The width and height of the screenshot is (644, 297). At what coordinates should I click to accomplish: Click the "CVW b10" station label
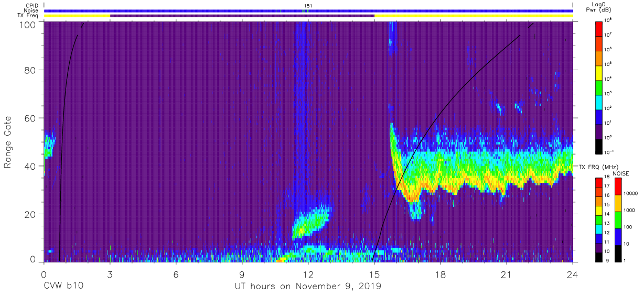[63, 286]
